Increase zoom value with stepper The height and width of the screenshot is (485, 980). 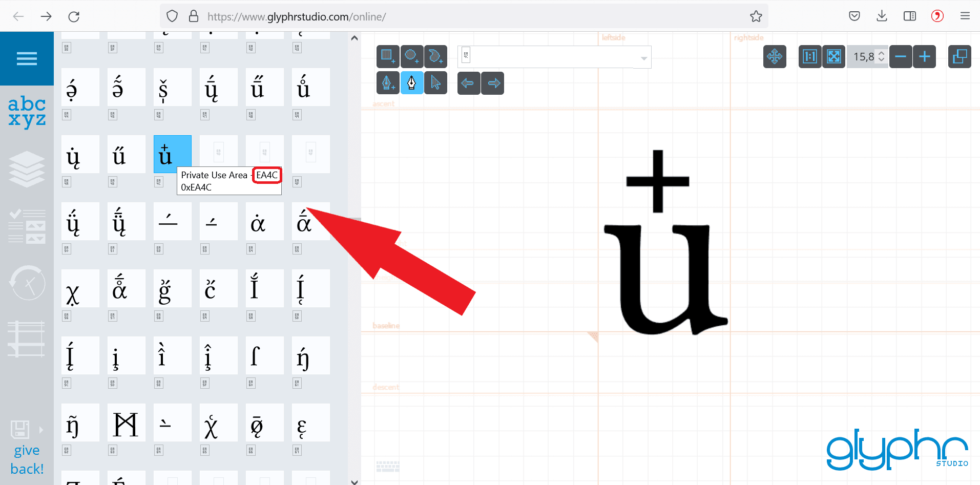tap(881, 53)
